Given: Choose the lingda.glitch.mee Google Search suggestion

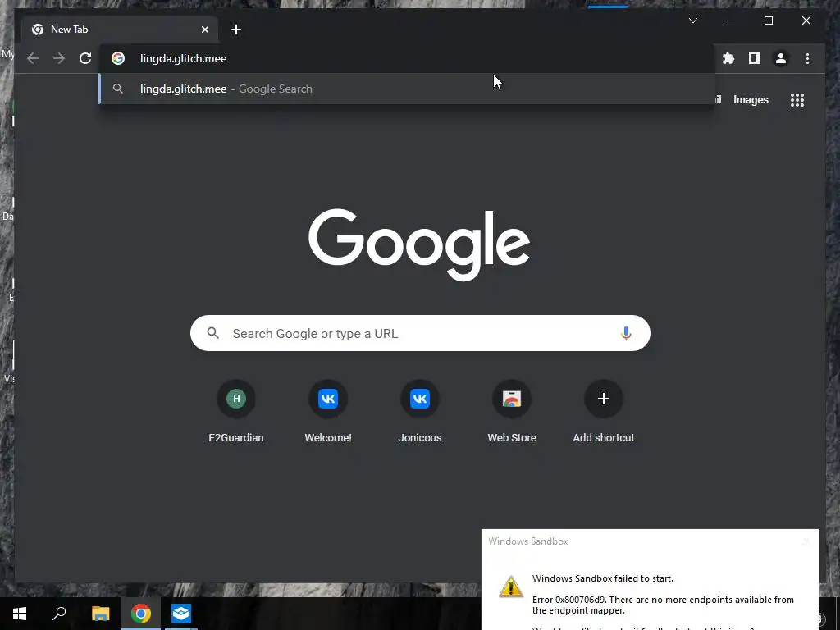Looking at the screenshot, I should point(407,89).
